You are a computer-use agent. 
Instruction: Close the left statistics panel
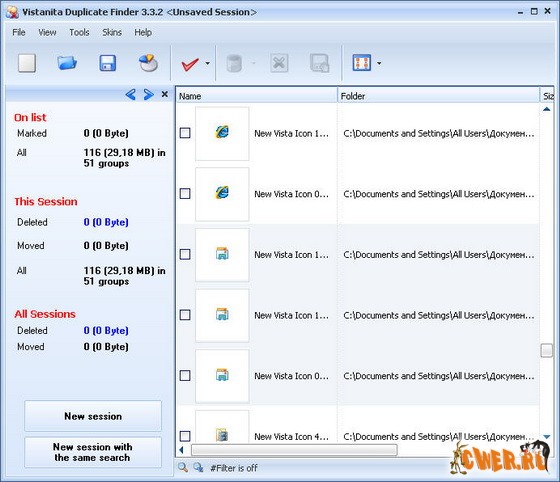(165, 94)
